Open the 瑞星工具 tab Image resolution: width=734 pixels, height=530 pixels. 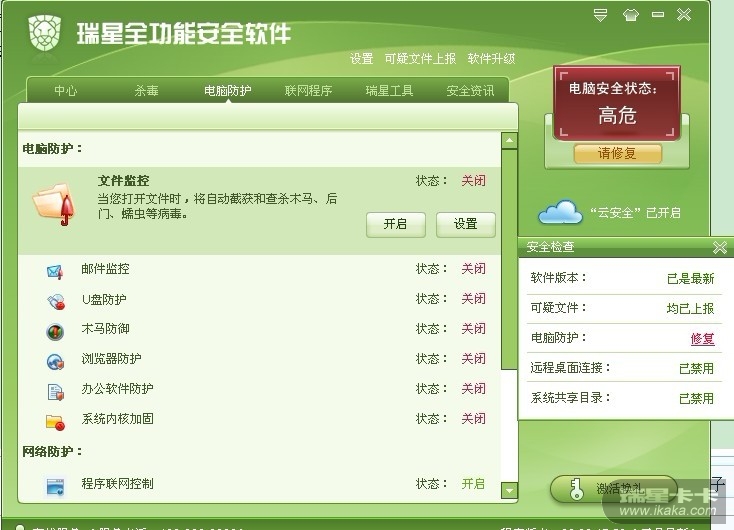(x=389, y=90)
